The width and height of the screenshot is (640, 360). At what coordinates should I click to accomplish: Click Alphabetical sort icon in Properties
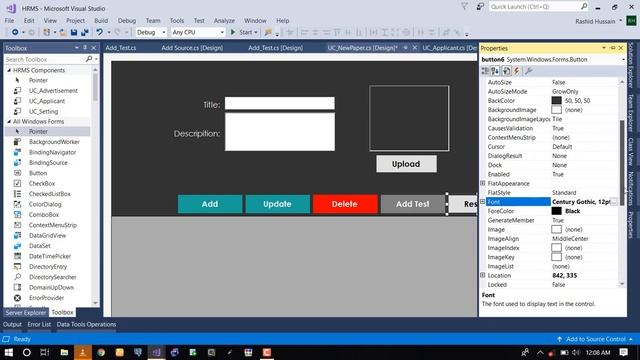pos(495,71)
